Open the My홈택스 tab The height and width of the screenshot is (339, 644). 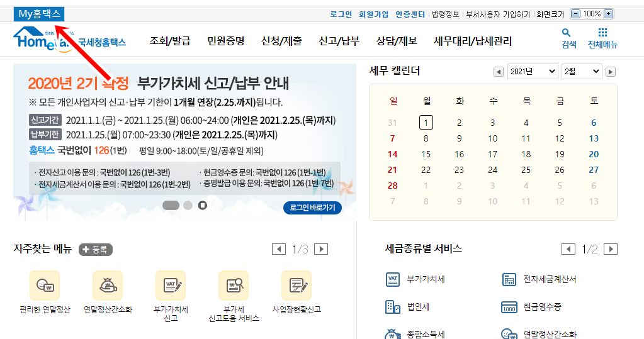click(x=39, y=14)
